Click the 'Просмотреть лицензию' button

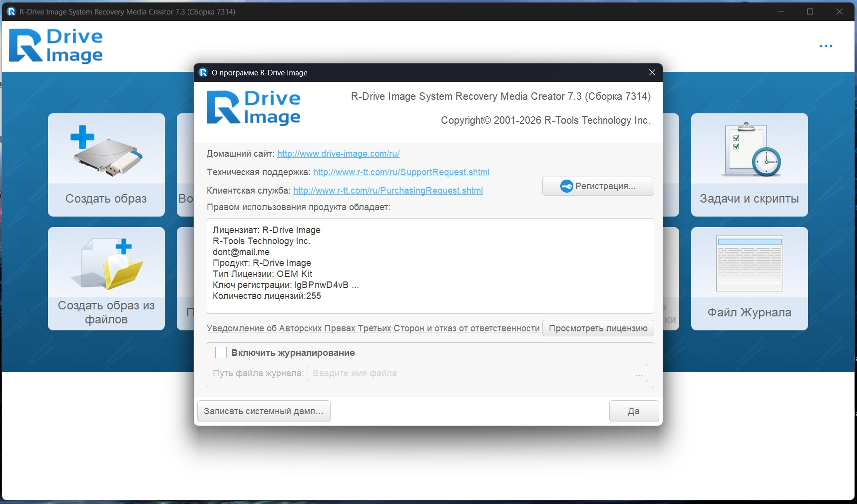click(598, 328)
